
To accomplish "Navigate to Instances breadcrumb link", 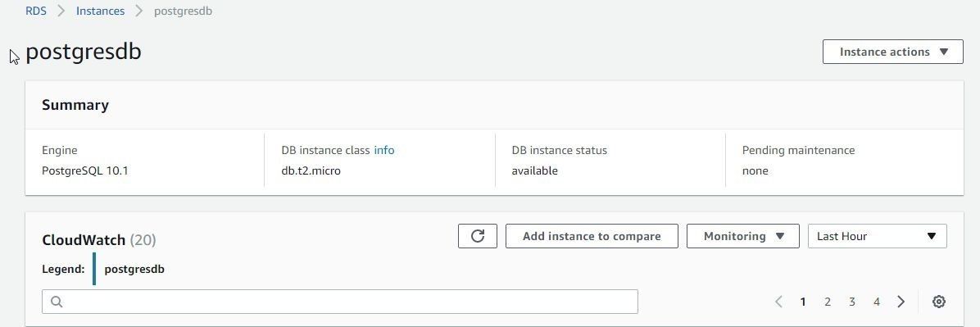I will pyautogui.click(x=100, y=11).
